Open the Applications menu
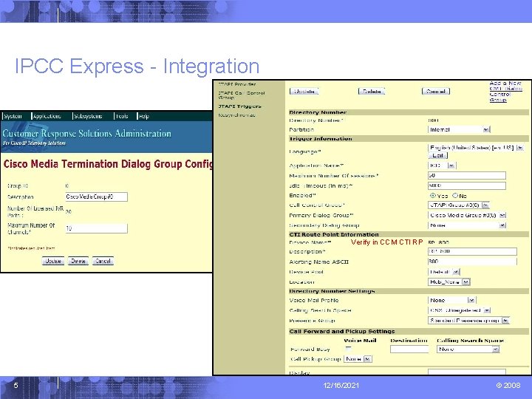The width and height of the screenshot is (532, 399). pos(47,116)
